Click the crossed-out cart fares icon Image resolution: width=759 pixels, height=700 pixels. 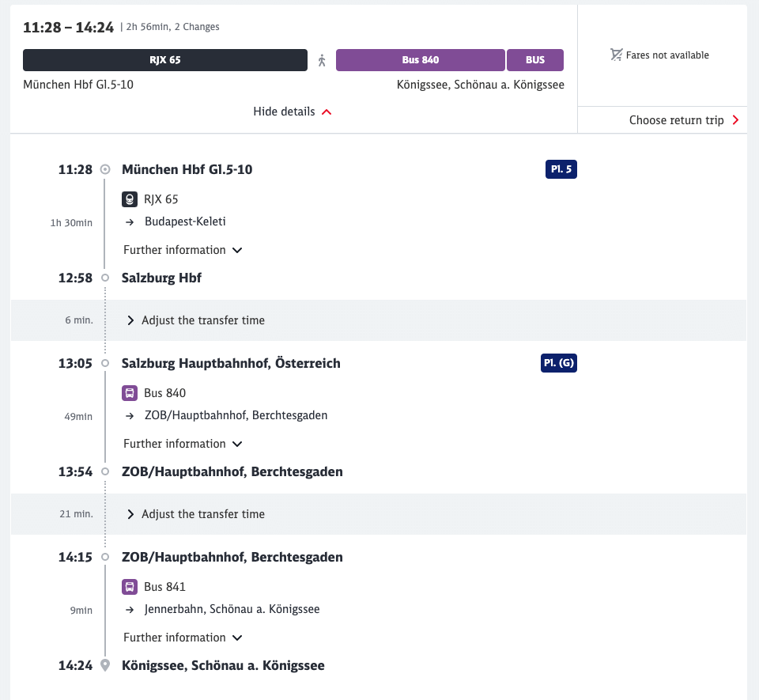coord(617,55)
